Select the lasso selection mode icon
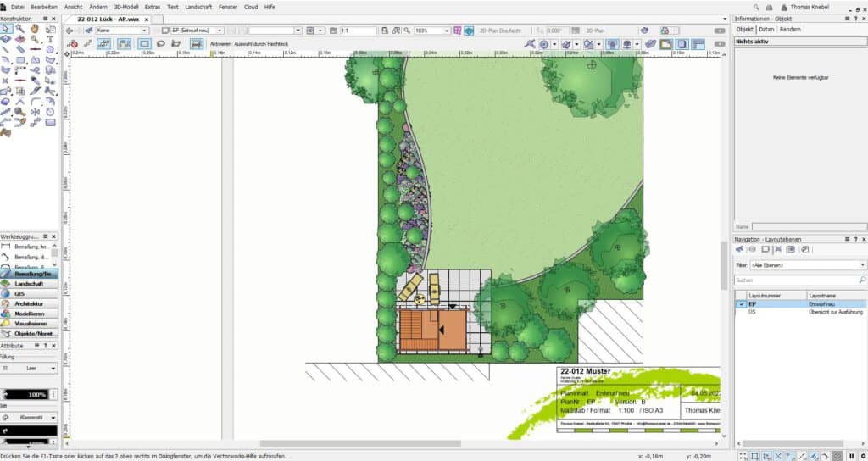Image resolution: width=868 pixels, height=461 pixels. click(160, 43)
